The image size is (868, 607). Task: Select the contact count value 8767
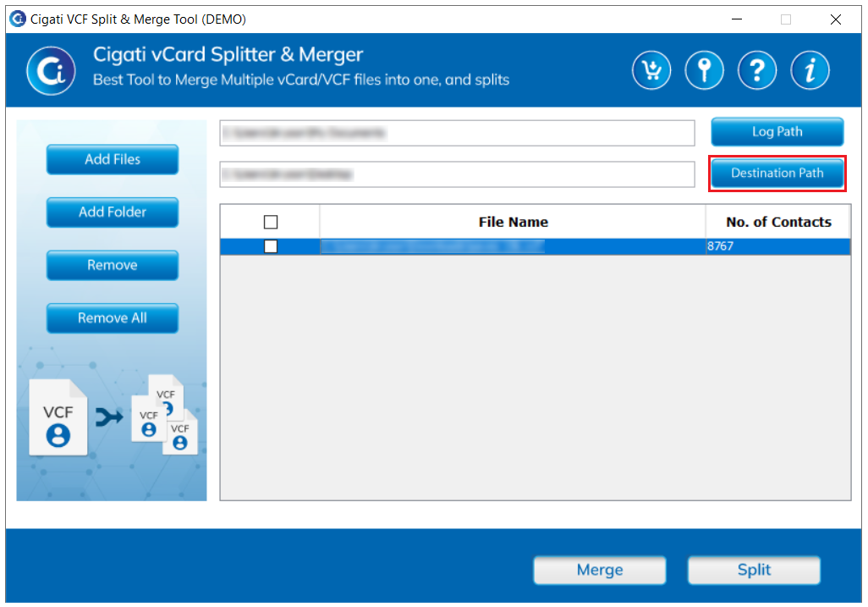(x=720, y=246)
